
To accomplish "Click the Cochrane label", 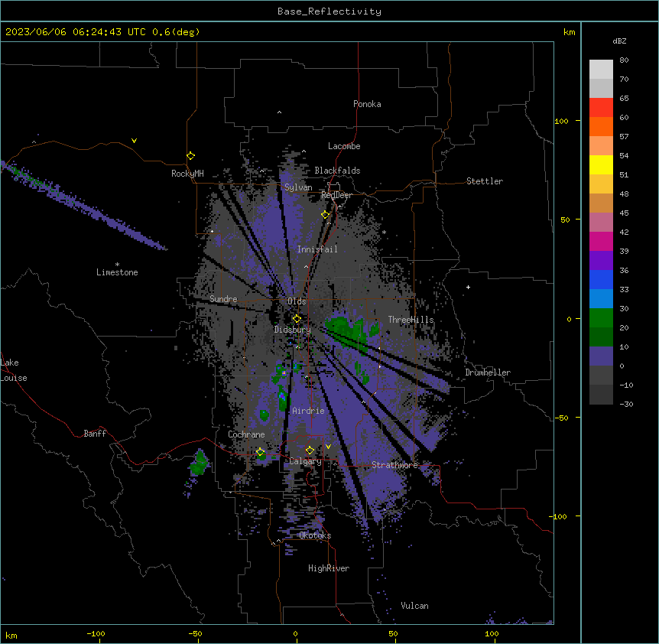I will pos(246,434).
